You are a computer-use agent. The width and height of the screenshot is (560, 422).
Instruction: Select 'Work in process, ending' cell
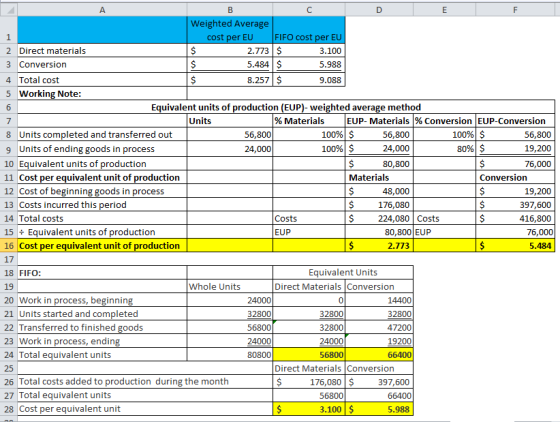click(102, 341)
